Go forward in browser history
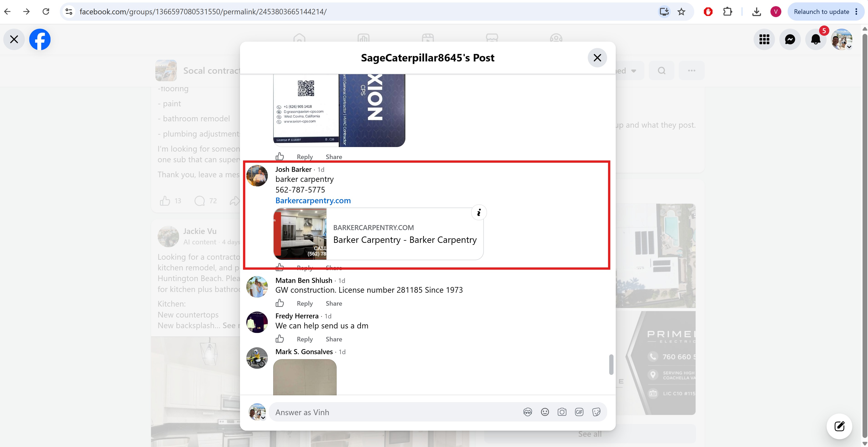868x447 pixels. point(26,12)
